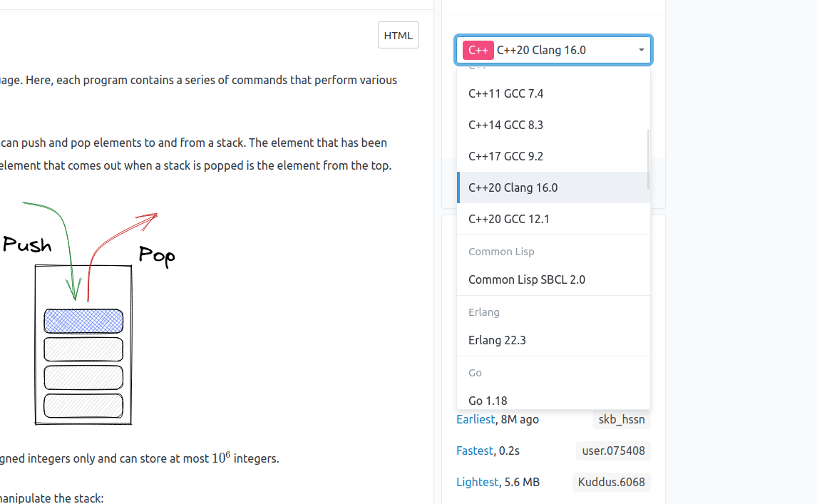The width and height of the screenshot is (817, 504).
Task: Choose Common Lisp SBCL 2.0 language
Action: pyautogui.click(x=527, y=279)
